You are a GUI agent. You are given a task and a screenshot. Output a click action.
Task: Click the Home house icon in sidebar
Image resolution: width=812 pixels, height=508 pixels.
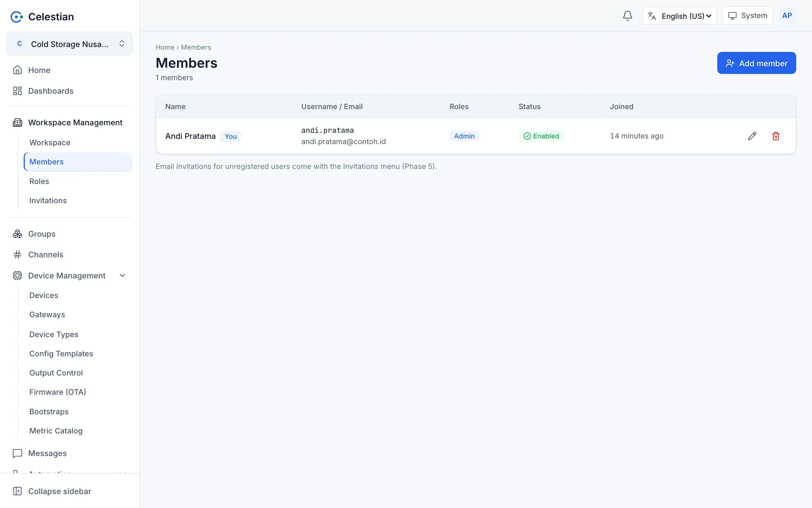17,70
